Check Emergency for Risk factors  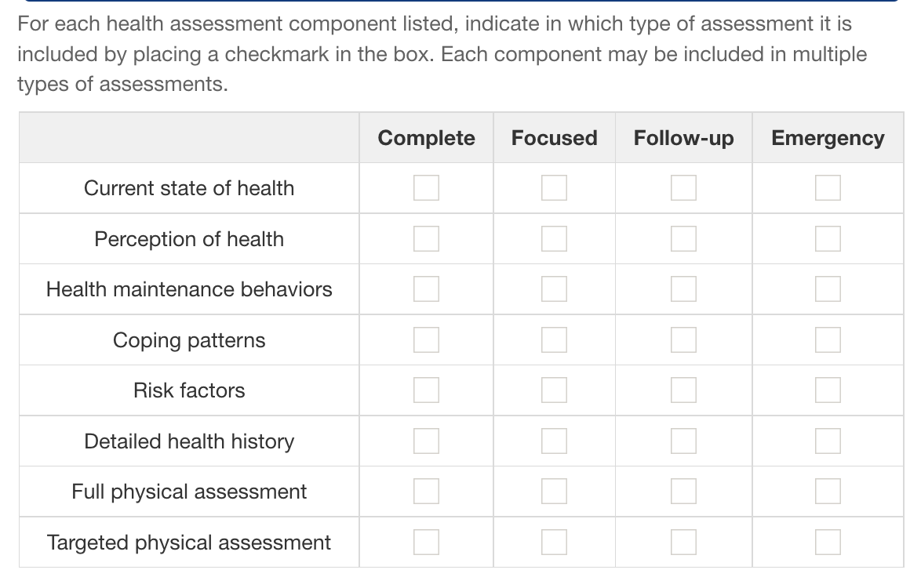pyautogui.click(x=828, y=390)
